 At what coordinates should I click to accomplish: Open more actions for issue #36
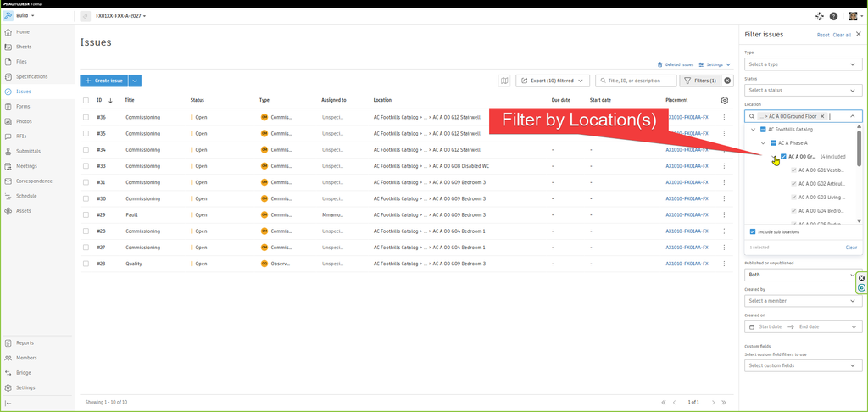[724, 117]
